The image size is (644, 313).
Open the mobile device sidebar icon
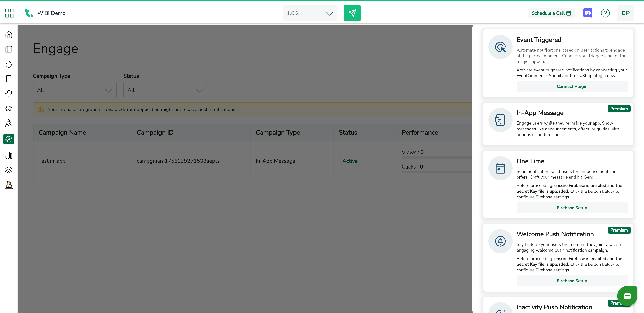(9, 79)
